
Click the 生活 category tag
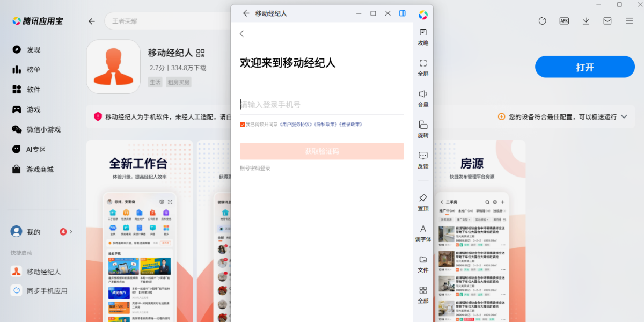click(x=155, y=82)
